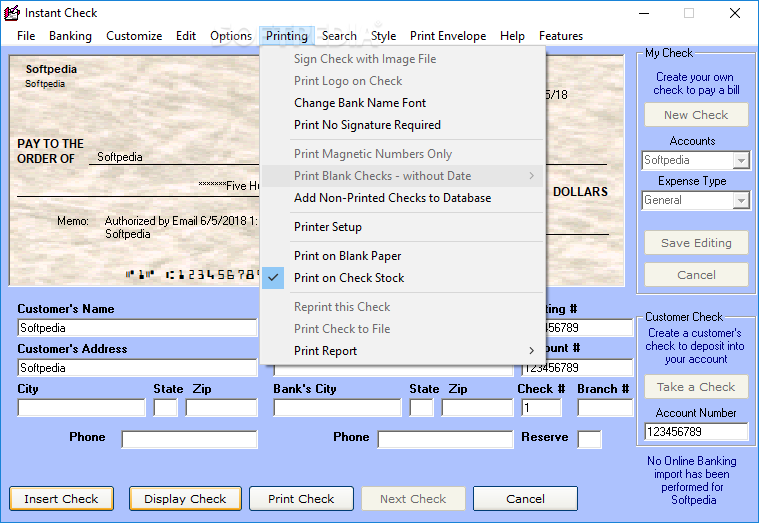The image size is (759, 523).
Task: Click the Insert Check button
Action: coord(61,499)
